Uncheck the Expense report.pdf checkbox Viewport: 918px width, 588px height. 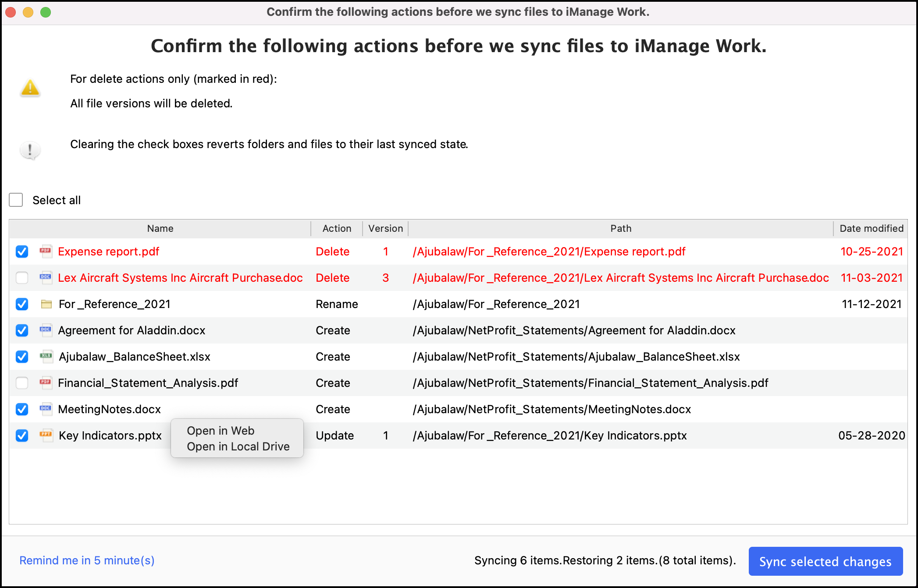click(22, 251)
